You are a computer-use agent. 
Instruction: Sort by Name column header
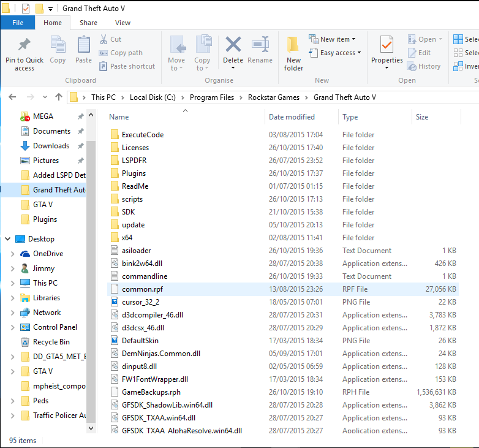tap(119, 117)
